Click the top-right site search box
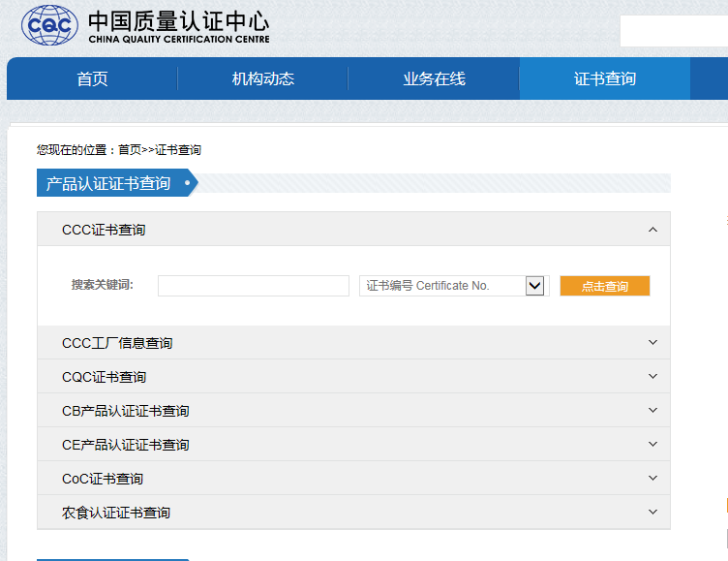The height and width of the screenshot is (561, 728). point(673,31)
